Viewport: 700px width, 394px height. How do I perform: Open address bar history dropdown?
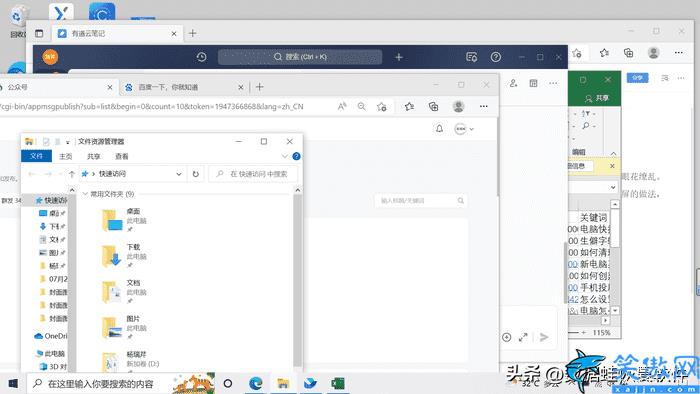tap(179, 174)
